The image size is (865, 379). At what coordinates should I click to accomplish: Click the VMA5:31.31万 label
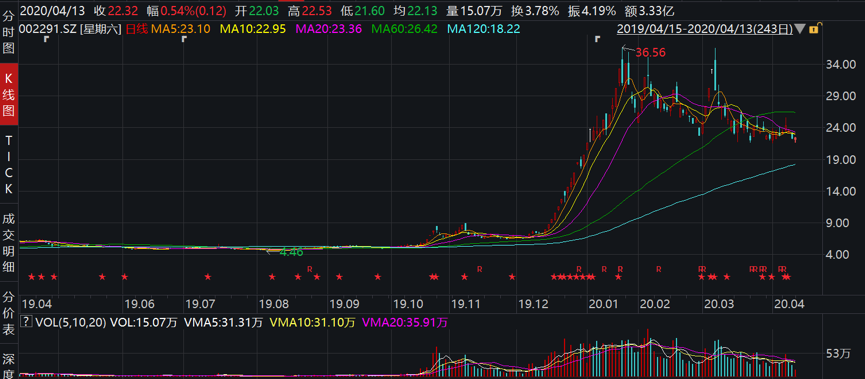coord(224,322)
